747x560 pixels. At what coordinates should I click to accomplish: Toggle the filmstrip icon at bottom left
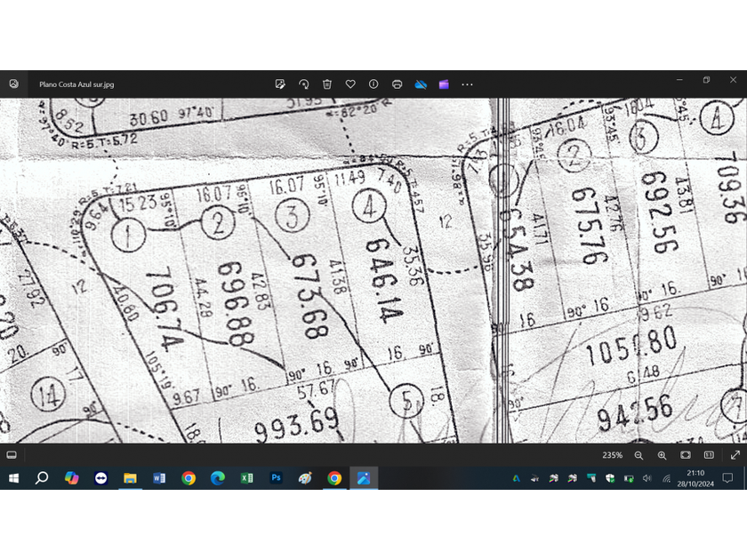(x=12, y=455)
